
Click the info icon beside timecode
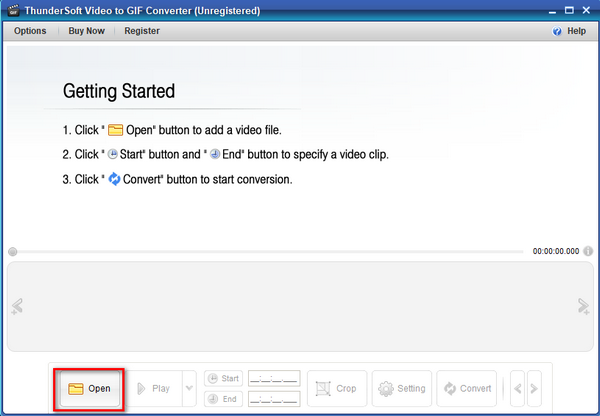588,252
